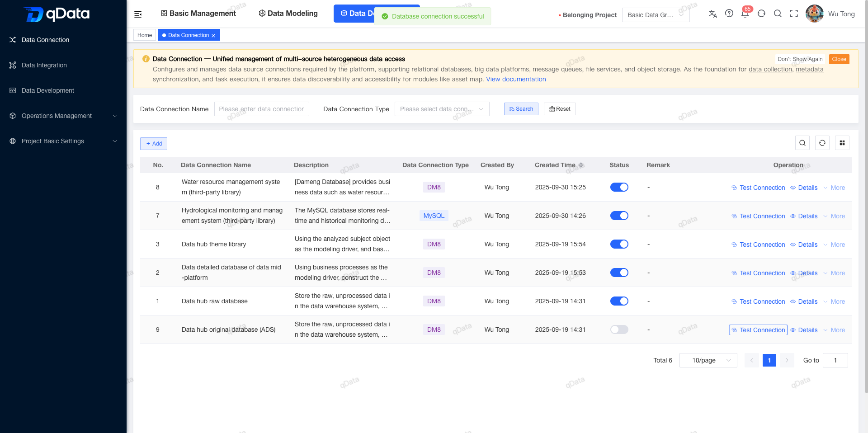Image resolution: width=868 pixels, height=433 pixels.
Task: Open notifications bell with 65 badge
Action: [x=745, y=13]
